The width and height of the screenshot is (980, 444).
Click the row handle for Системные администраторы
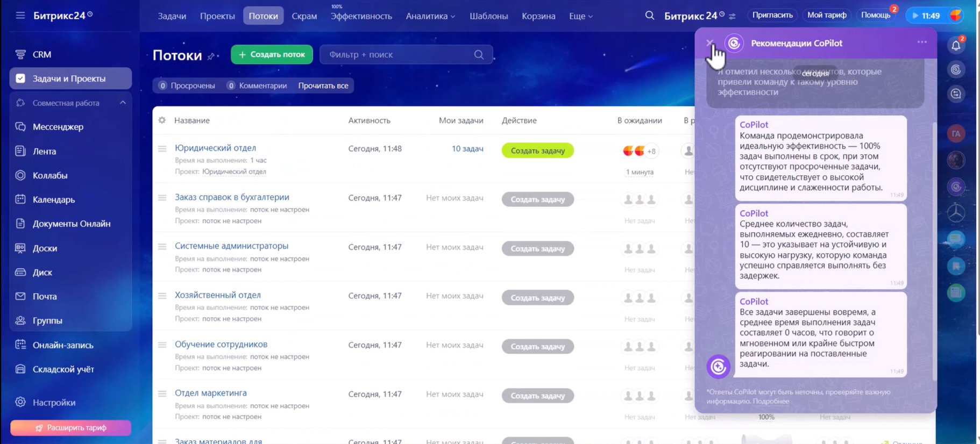[x=162, y=247]
